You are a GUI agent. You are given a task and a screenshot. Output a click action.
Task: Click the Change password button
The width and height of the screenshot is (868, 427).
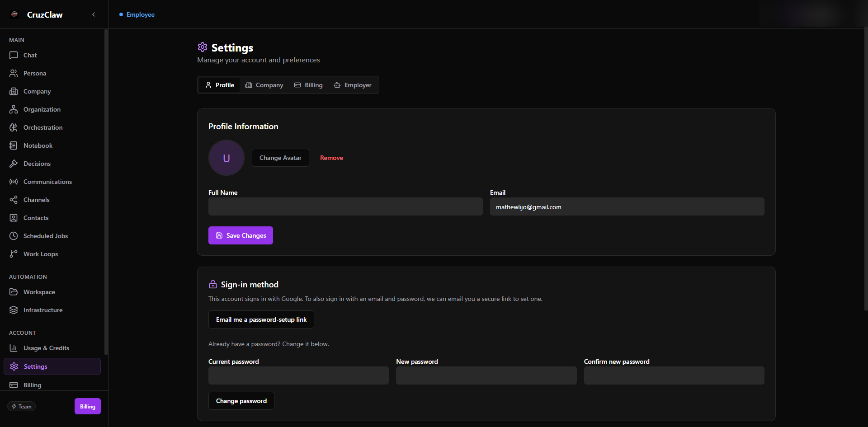click(241, 401)
